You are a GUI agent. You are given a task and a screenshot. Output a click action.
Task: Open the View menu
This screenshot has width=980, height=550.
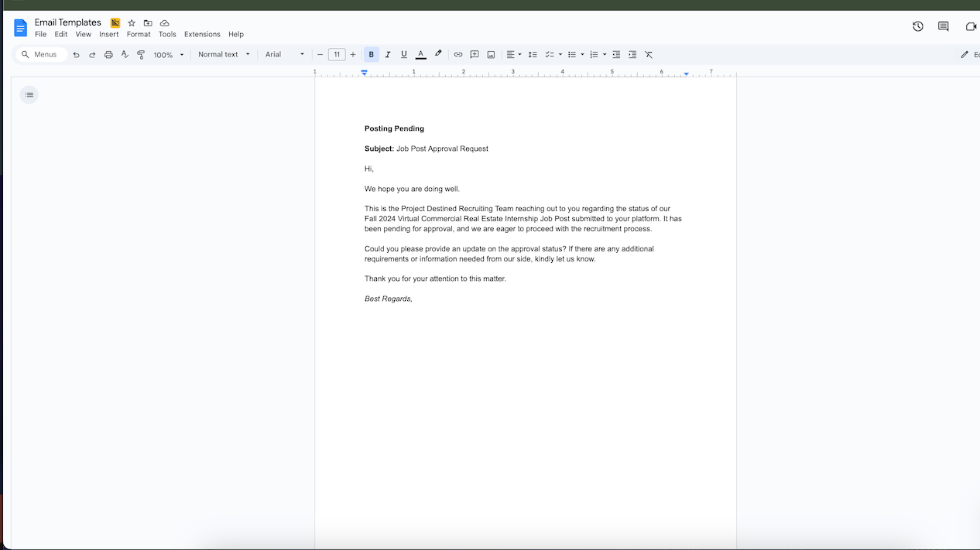84,34
